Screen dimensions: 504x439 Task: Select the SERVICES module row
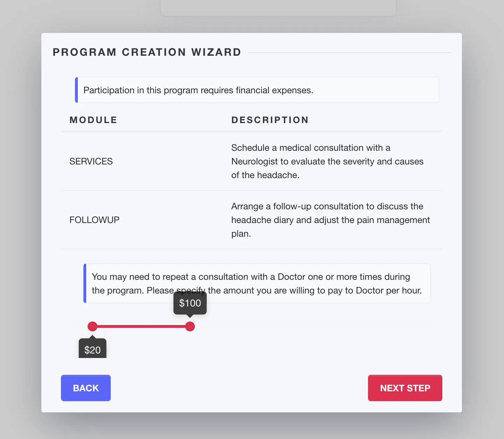(x=91, y=161)
